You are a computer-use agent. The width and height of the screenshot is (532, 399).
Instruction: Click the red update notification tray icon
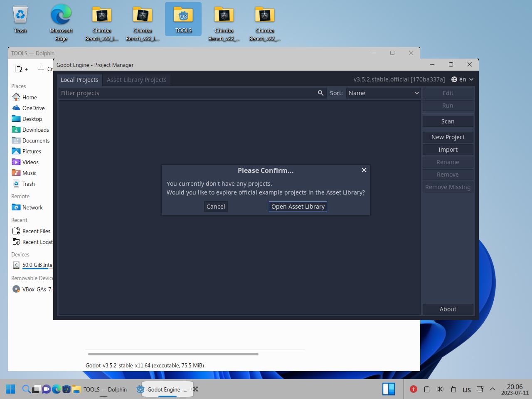click(413, 389)
